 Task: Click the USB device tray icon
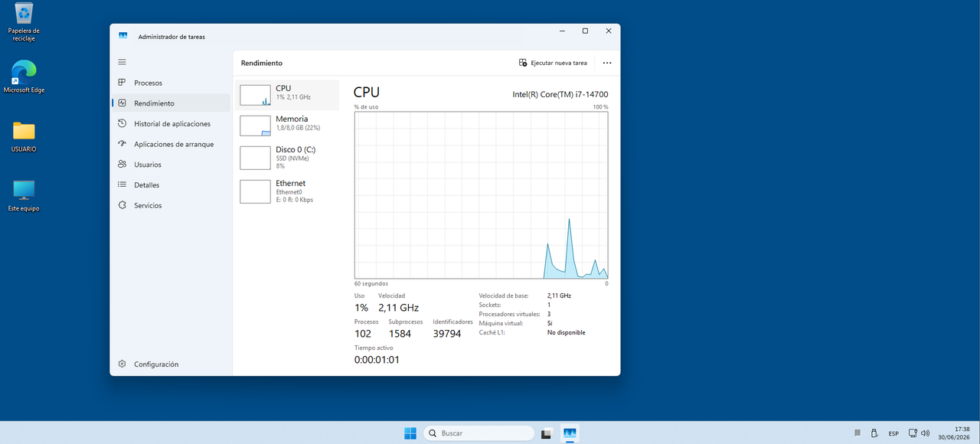(x=874, y=433)
